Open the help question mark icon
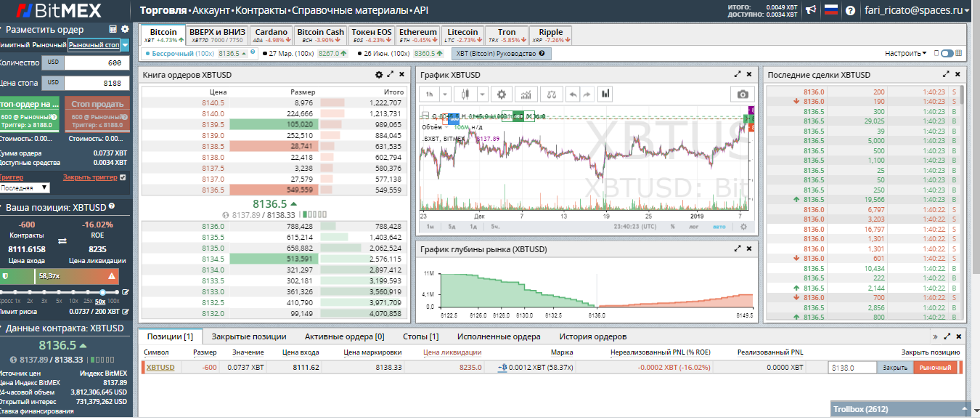The height and width of the screenshot is (420, 980). 851,10
